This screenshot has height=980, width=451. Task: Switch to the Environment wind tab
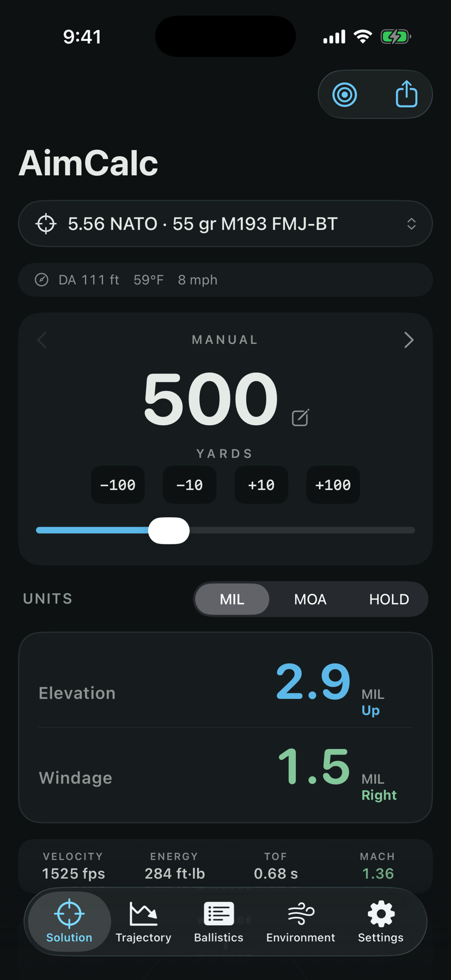click(301, 922)
